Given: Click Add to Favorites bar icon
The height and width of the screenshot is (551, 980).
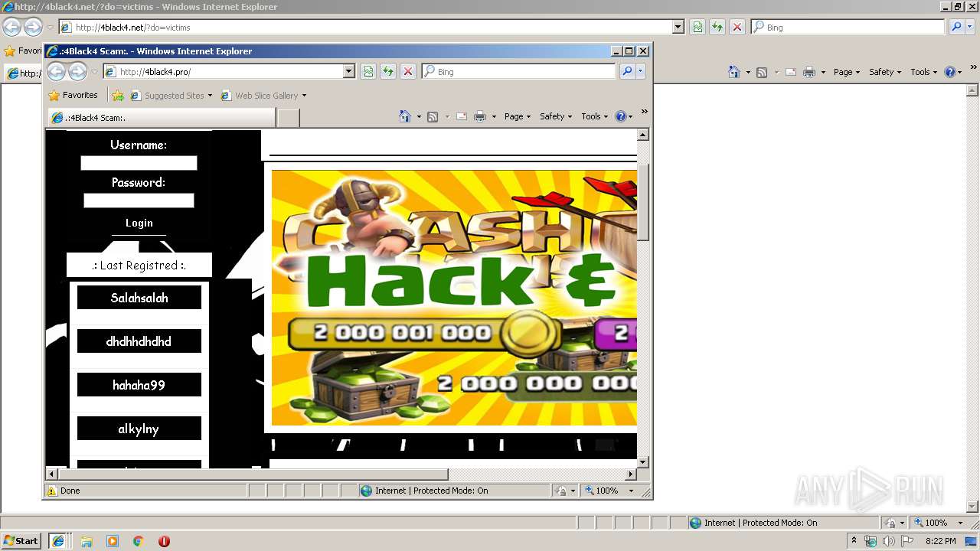Looking at the screenshot, I should tap(118, 96).
